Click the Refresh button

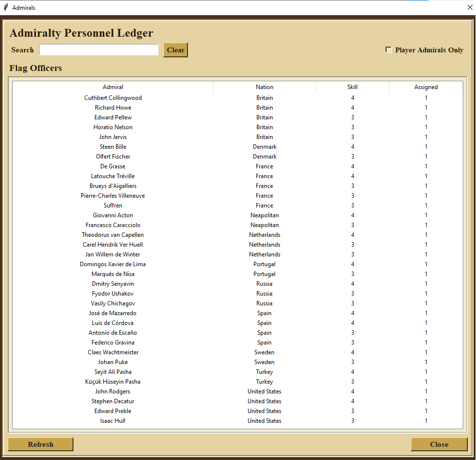point(41,444)
